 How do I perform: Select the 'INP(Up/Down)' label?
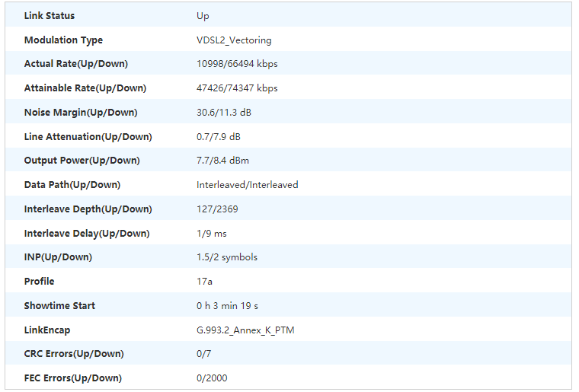58,257
